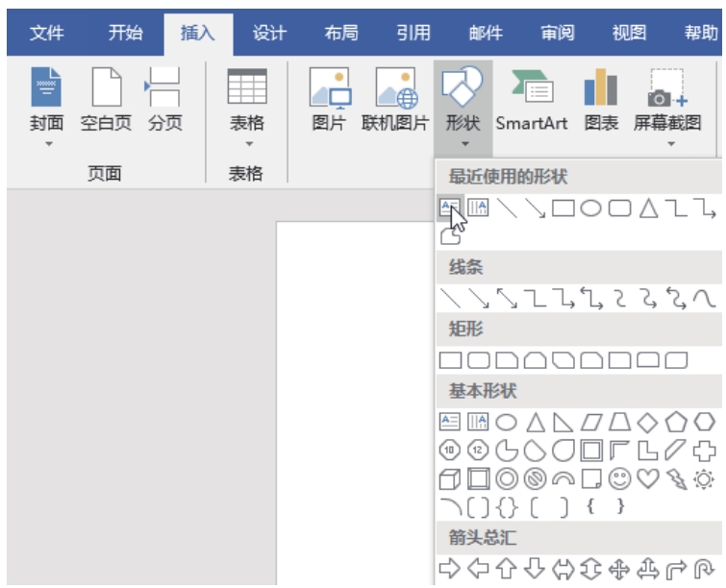Expand the 表格 dropdown arrow
This screenshot has width=726, height=588.
[249, 144]
